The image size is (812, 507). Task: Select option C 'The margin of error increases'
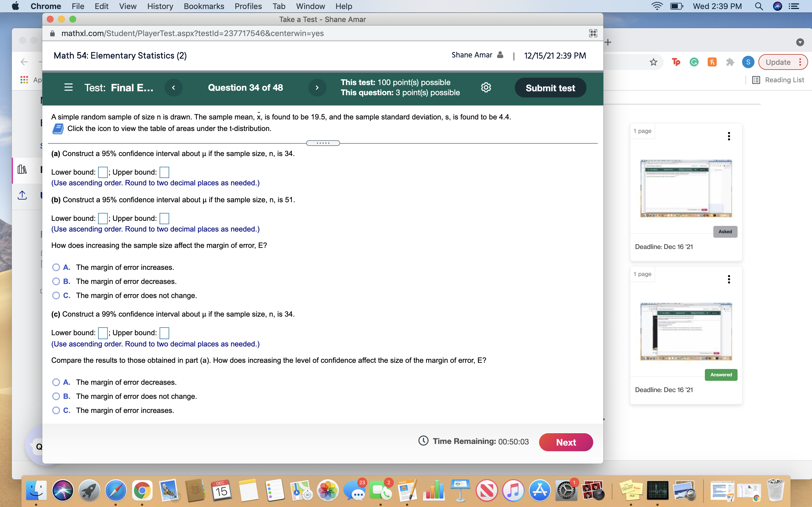(56, 410)
